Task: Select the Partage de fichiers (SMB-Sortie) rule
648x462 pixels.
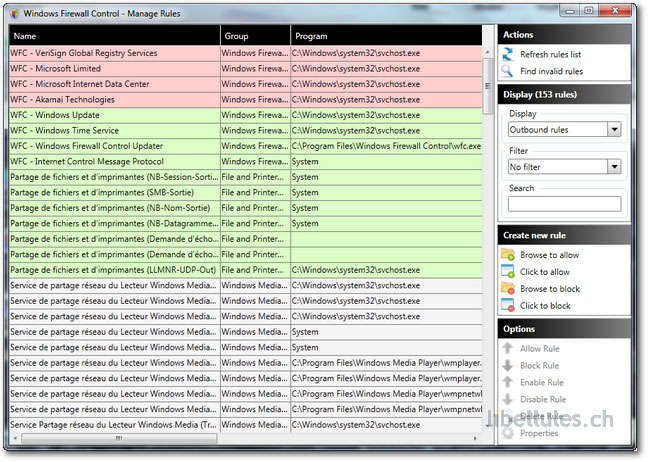Action: coord(245,193)
